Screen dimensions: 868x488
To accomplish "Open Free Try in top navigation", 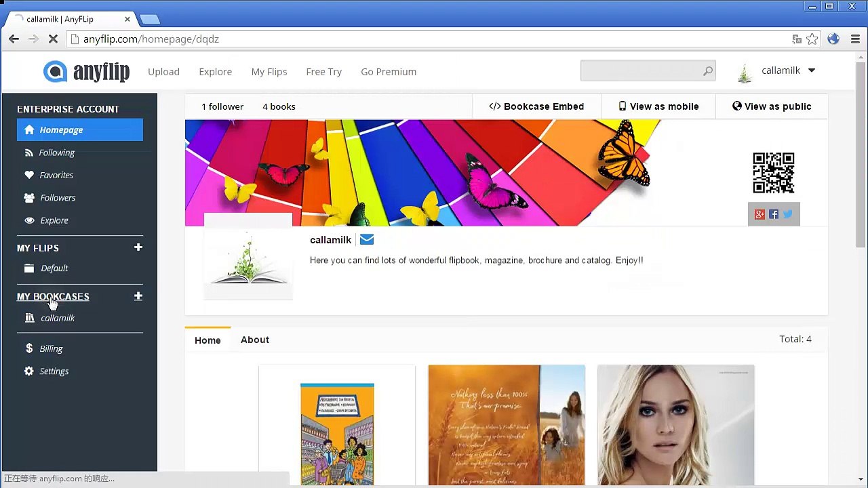I will pos(323,71).
